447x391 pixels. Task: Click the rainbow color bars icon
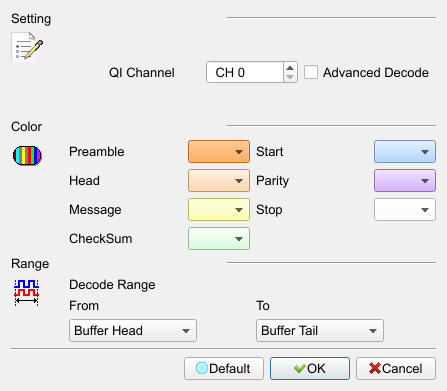27,155
